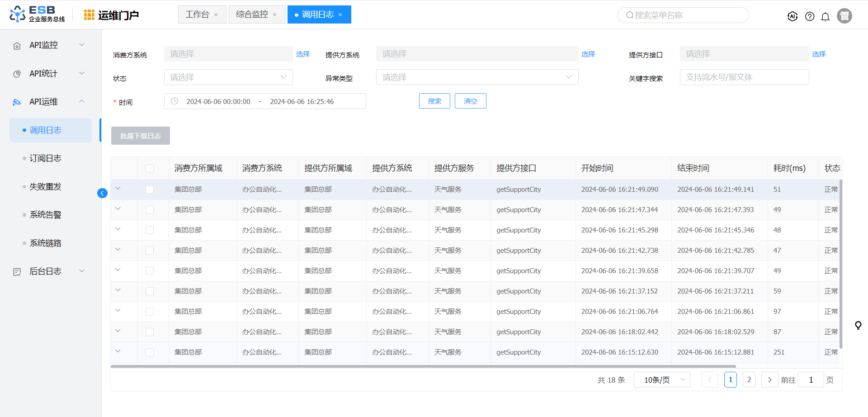The width and height of the screenshot is (868, 417).
Task: Collapse the sidebar with blue arrow button
Action: pyautogui.click(x=102, y=193)
